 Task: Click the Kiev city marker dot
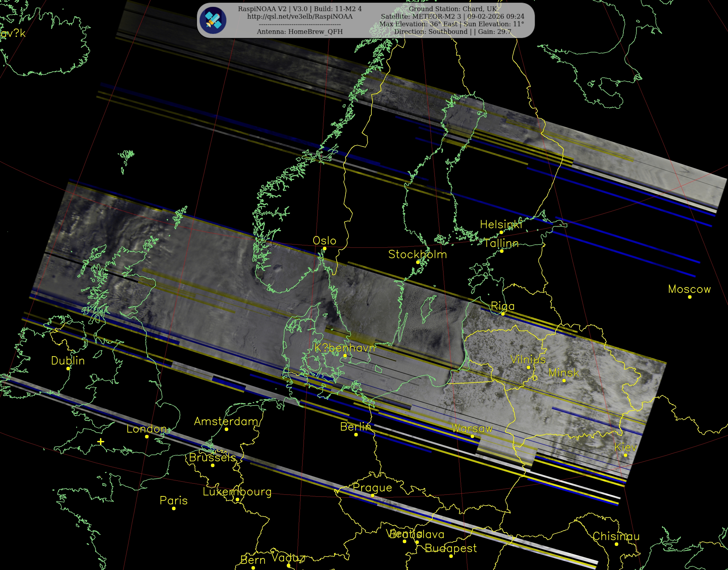click(x=625, y=455)
